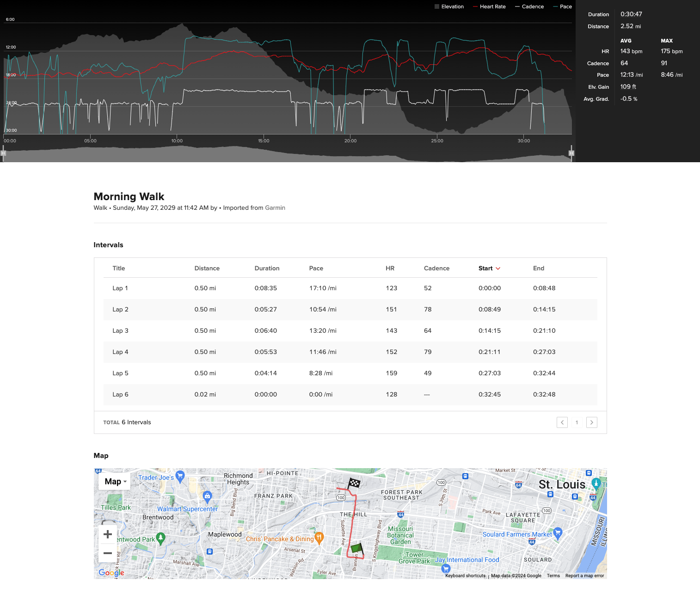Open the map Terms link

pos(553,576)
